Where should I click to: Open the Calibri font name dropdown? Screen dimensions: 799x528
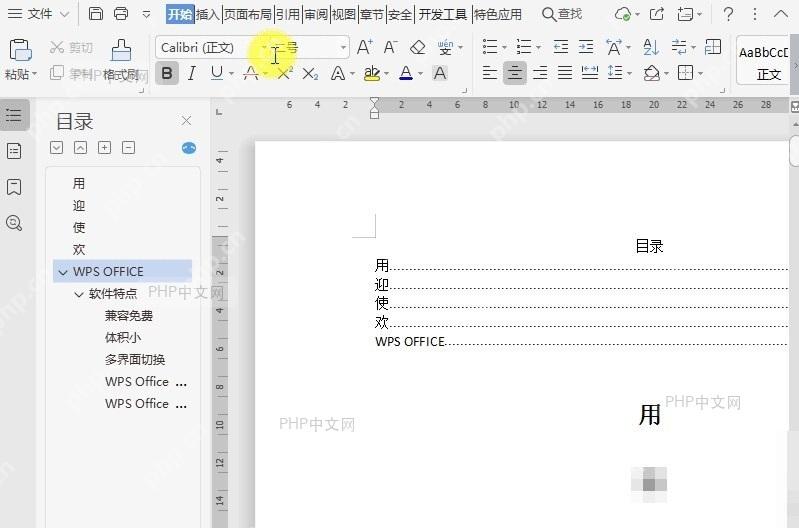(264, 48)
